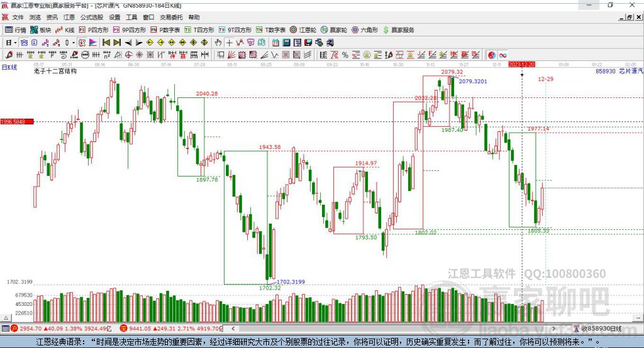Viewport: 644px width, 348px height.
Task: Open the P四方形 tool
Action: pyautogui.click(x=94, y=30)
